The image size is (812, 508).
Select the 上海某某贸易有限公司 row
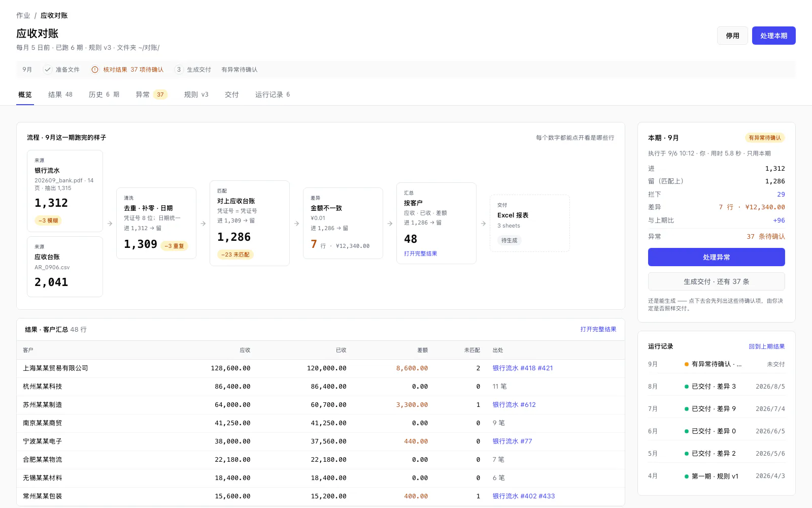[320, 368]
